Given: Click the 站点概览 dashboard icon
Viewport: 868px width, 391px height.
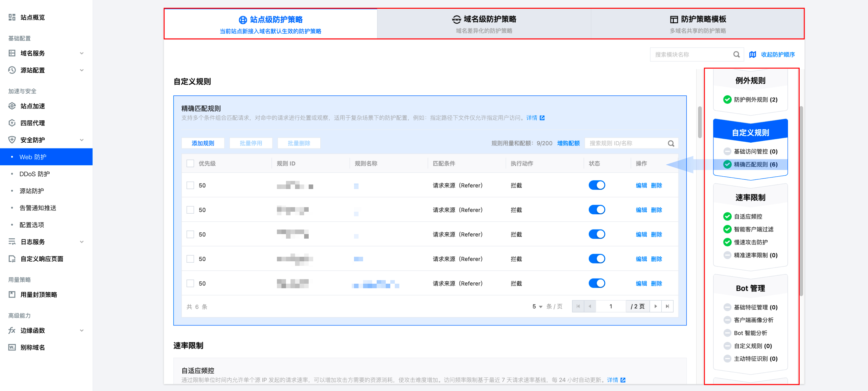Looking at the screenshot, I should click(12, 17).
